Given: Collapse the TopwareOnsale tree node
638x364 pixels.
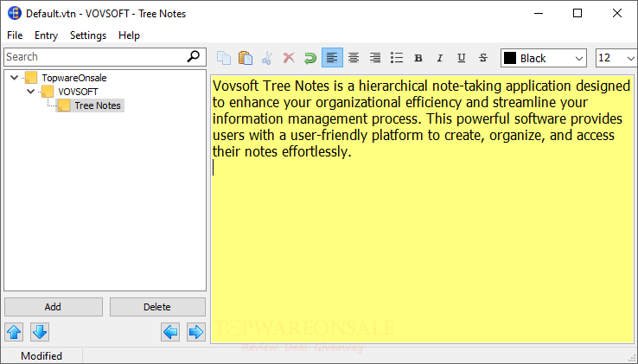Looking at the screenshot, I should coord(14,77).
